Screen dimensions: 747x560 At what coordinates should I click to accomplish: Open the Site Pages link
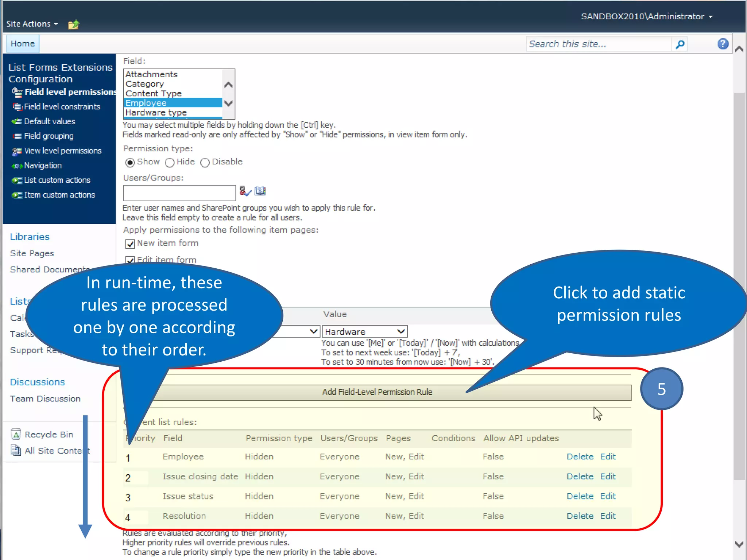click(x=32, y=253)
